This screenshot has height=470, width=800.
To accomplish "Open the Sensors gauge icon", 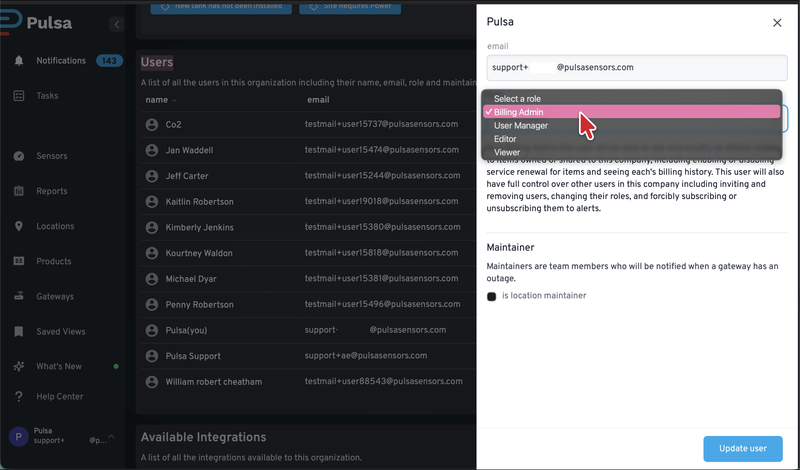I will coord(19,156).
